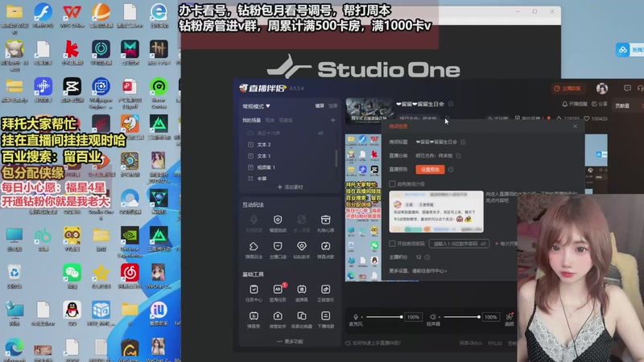Select the 我的场景 scene tab
Viewport: 644px width, 362px height.
click(251, 120)
